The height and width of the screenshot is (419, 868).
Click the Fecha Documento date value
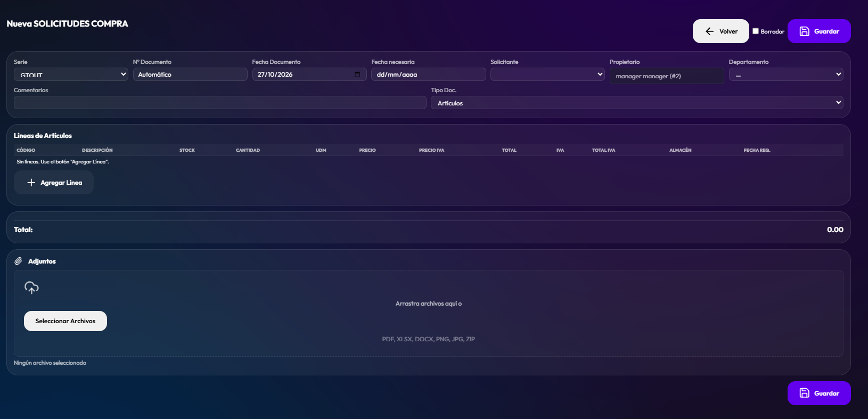click(x=275, y=75)
